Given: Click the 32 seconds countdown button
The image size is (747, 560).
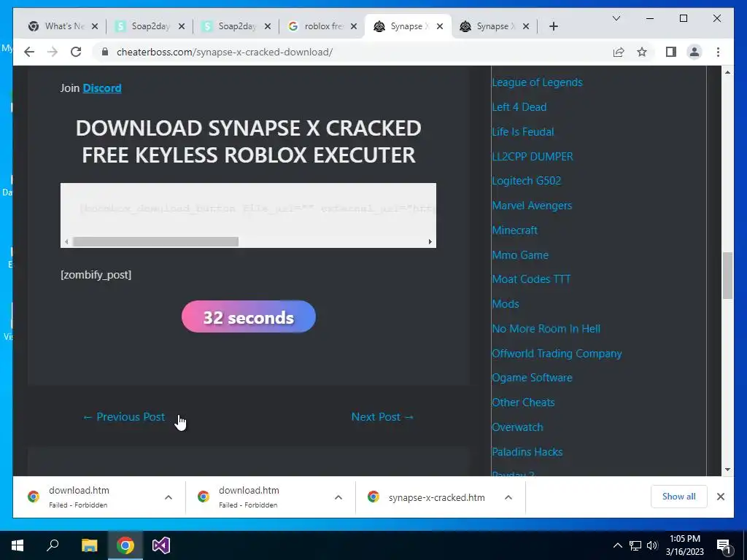Looking at the screenshot, I should [249, 316].
